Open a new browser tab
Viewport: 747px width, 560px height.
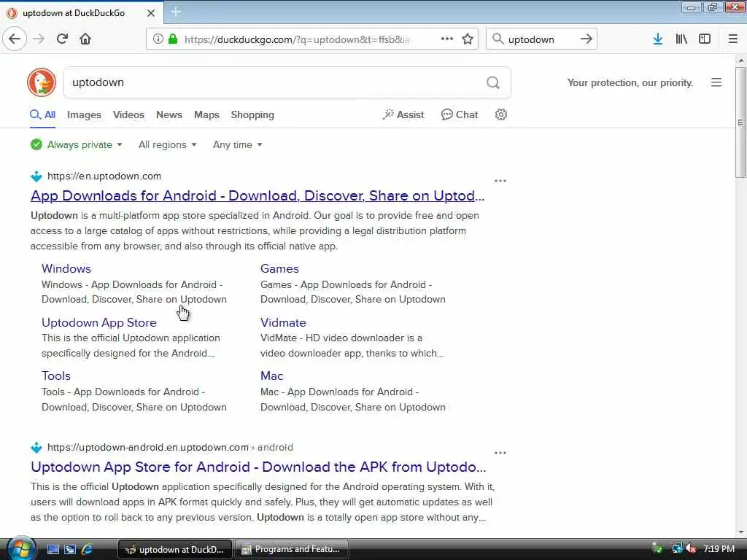176,12
